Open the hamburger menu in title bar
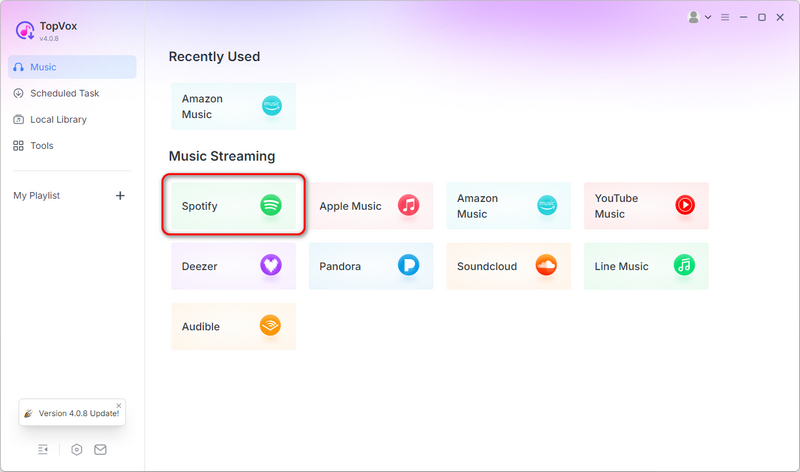The image size is (800, 472). tap(725, 17)
